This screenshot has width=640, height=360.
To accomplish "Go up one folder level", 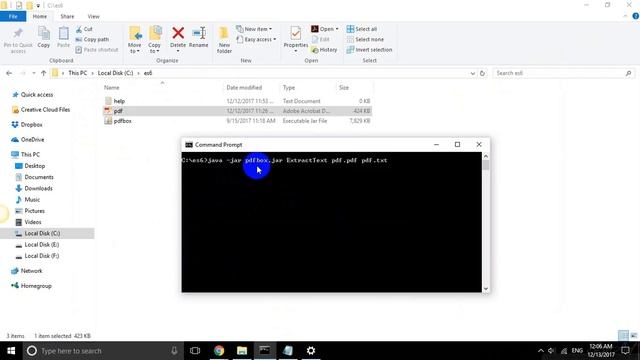I will [43, 73].
